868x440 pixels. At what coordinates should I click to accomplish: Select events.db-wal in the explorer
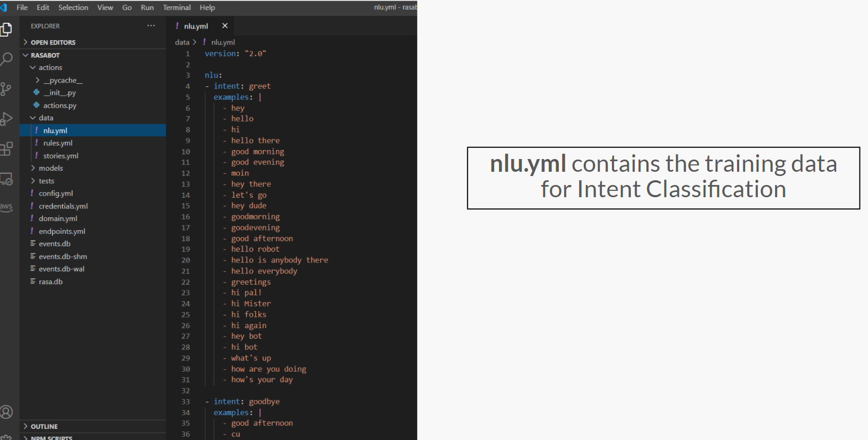point(93,269)
